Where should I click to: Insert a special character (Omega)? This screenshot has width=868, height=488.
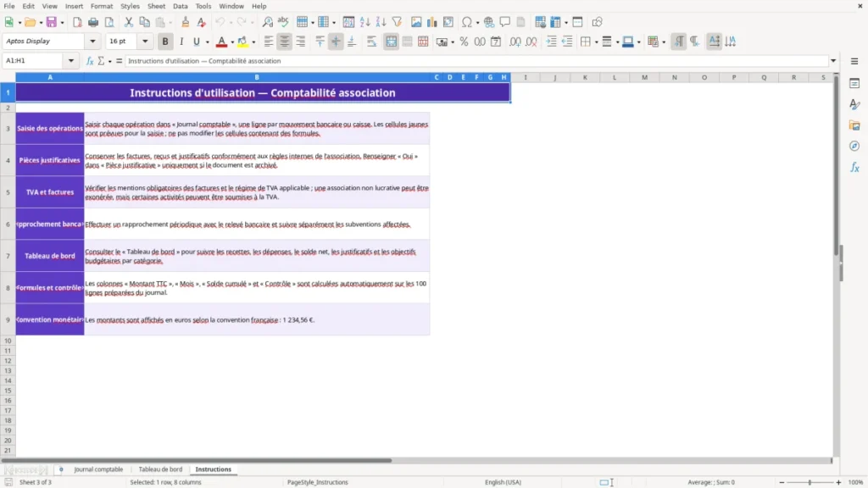(467, 22)
